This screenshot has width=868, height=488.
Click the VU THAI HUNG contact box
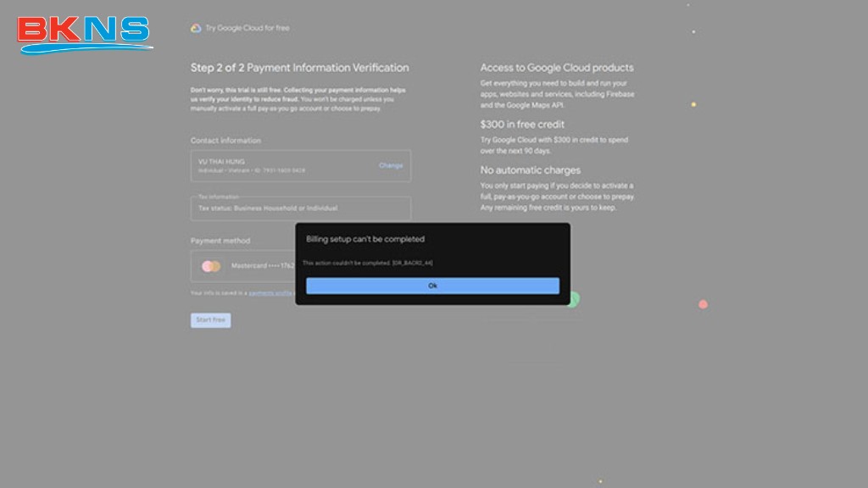[301, 165]
